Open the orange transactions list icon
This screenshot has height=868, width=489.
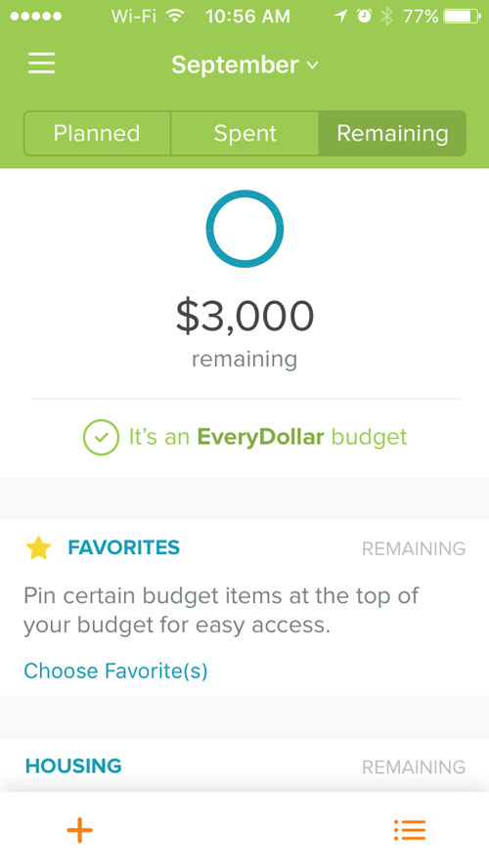[410, 830]
